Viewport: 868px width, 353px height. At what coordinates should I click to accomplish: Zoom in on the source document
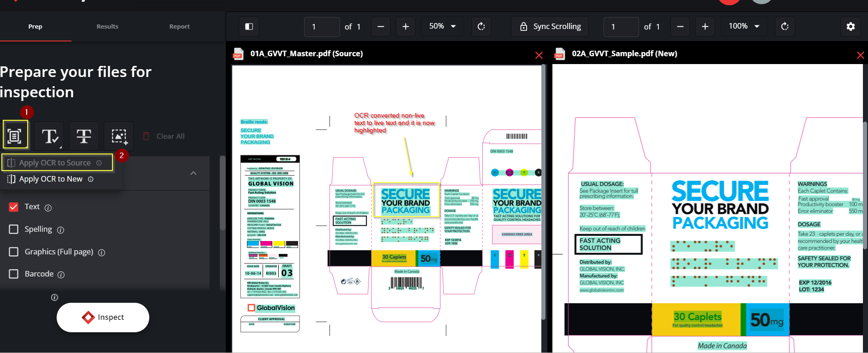click(x=405, y=27)
